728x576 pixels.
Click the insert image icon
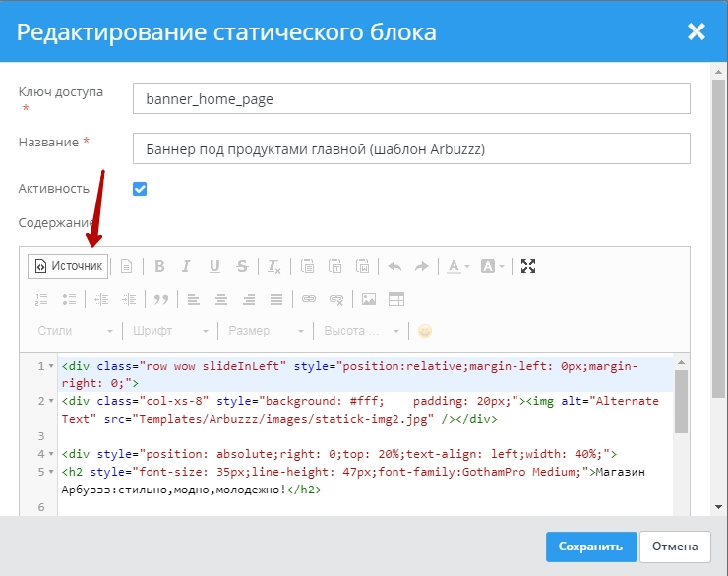click(369, 299)
